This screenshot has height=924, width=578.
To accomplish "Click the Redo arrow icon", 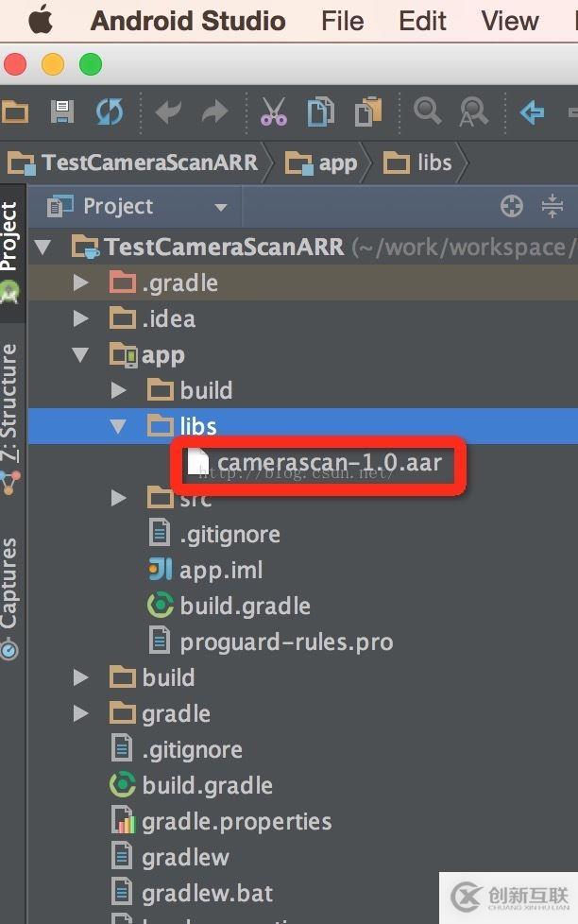I will coord(214,111).
